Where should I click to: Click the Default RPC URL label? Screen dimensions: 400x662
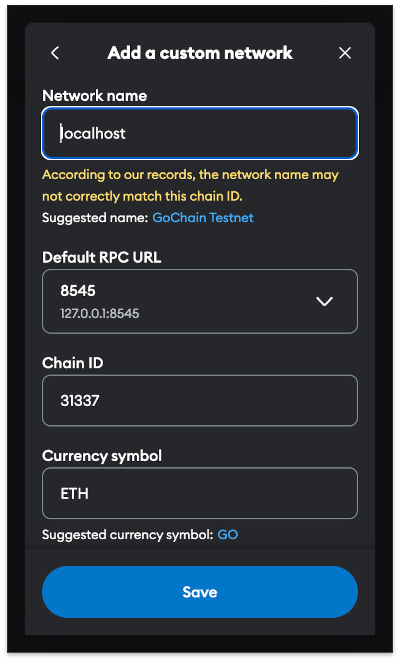click(x=101, y=258)
